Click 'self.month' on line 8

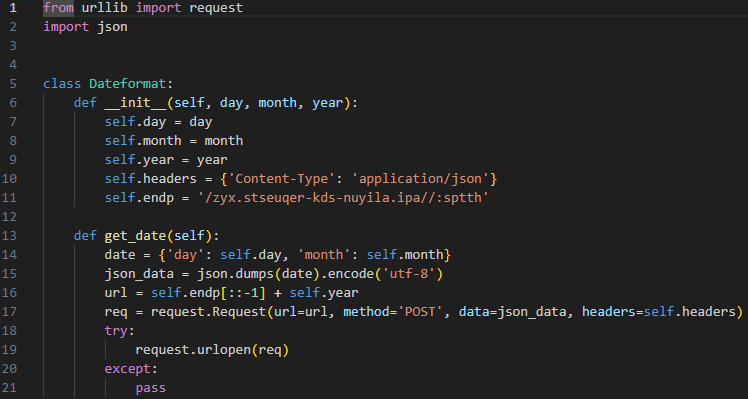pyautogui.click(x=143, y=141)
